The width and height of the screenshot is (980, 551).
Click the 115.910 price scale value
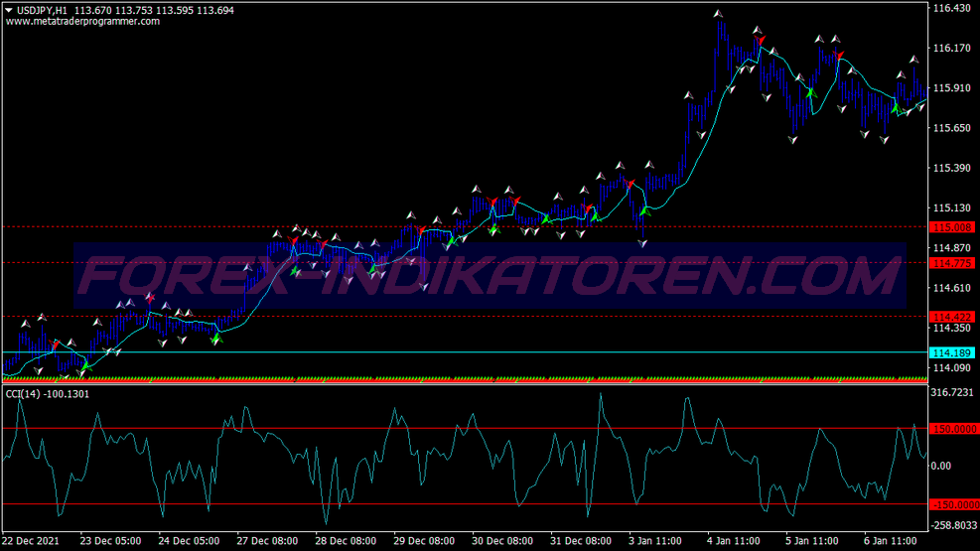(x=952, y=88)
